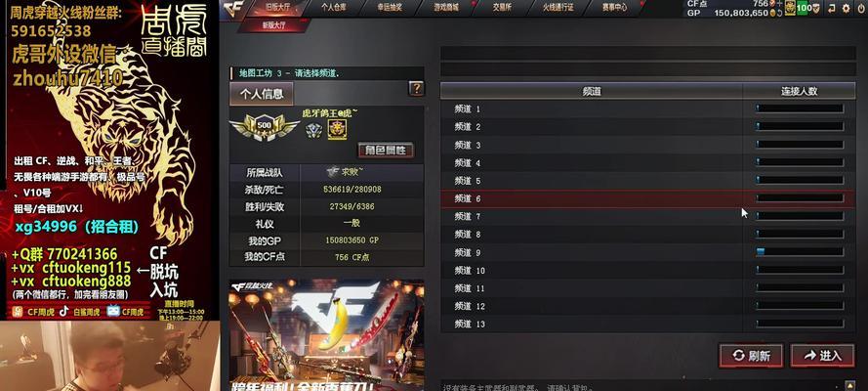Open the settings gear icon
The height and width of the screenshot is (391, 868).
(846, 8)
